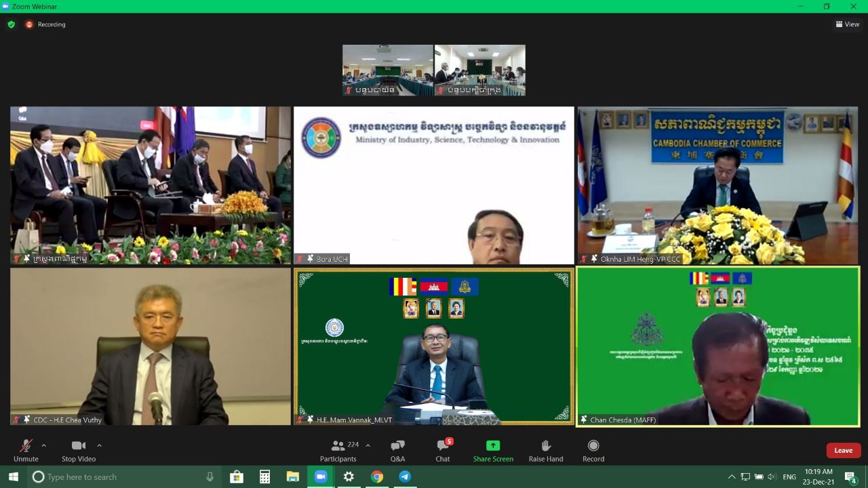Select first small meeting room thumbnail at top
This screenshot has width=868, height=488.
tap(388, 70)
